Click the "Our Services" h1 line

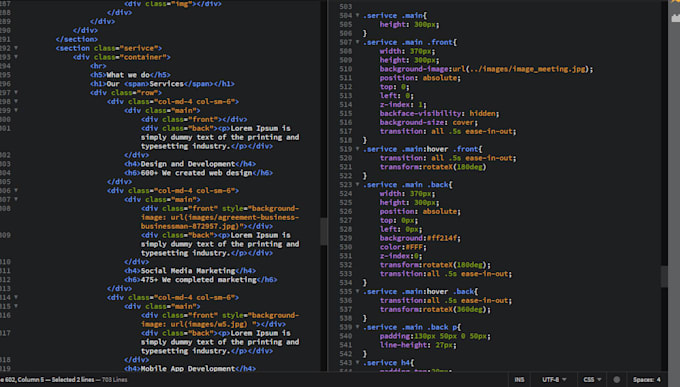162,84
